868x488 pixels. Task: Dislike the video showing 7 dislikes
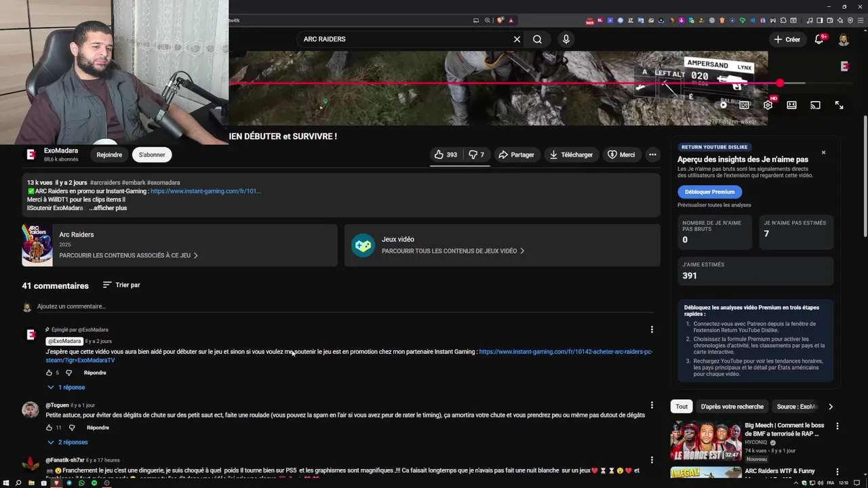[x=476, y=155]
